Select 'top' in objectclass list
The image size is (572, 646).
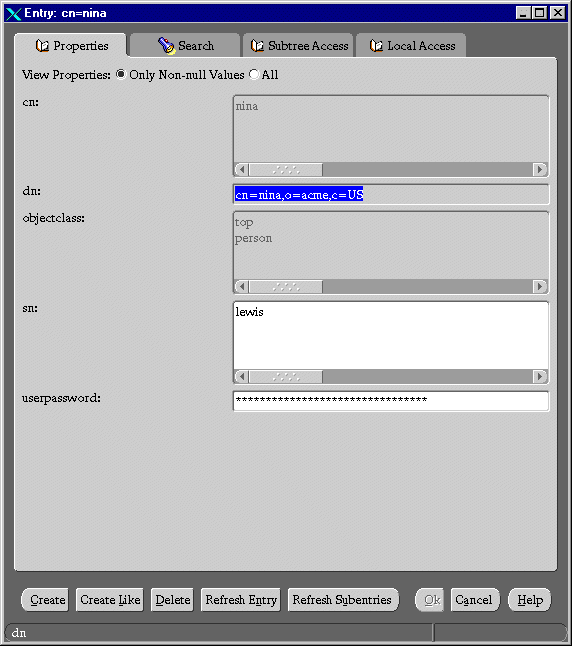click(x=244, y=222)
